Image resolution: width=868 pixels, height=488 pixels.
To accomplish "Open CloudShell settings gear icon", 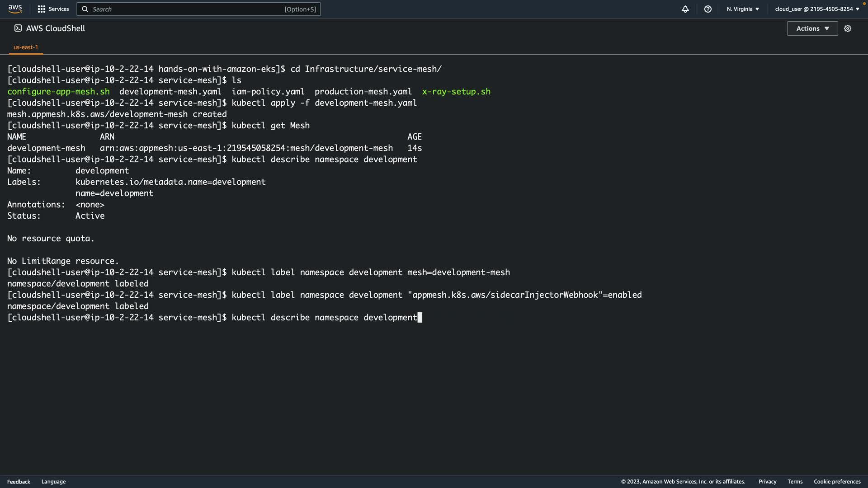I will (848, 28).
